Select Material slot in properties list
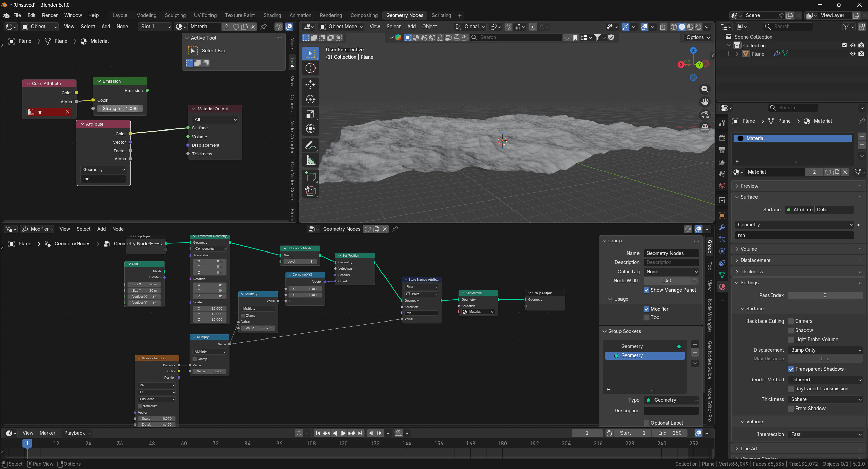The width and height of the screenshot is (868, 469). point(792,138)
